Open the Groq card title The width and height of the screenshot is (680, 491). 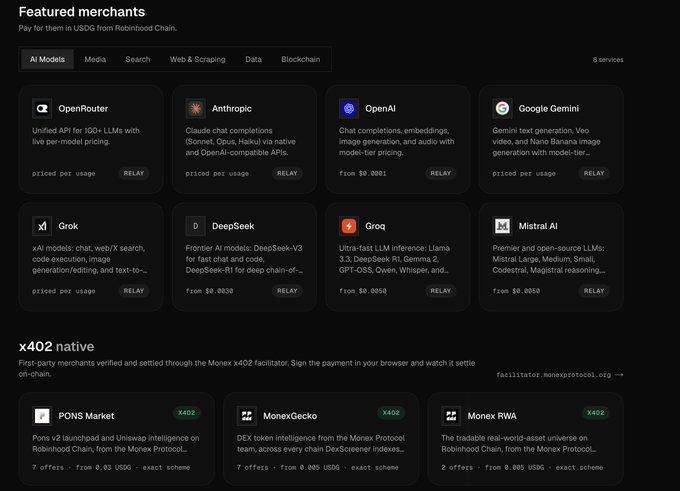pyautogui.click(x=375, y=226)
